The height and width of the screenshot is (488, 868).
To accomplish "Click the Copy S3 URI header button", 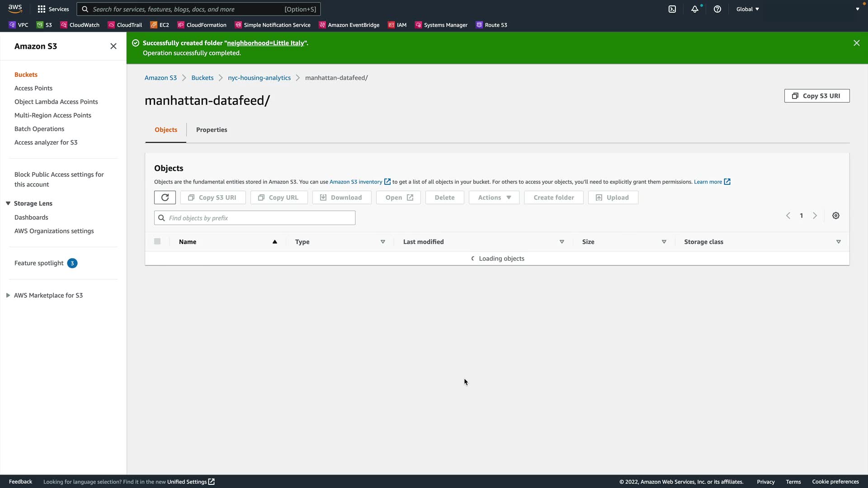I will [x=816, y=96].
